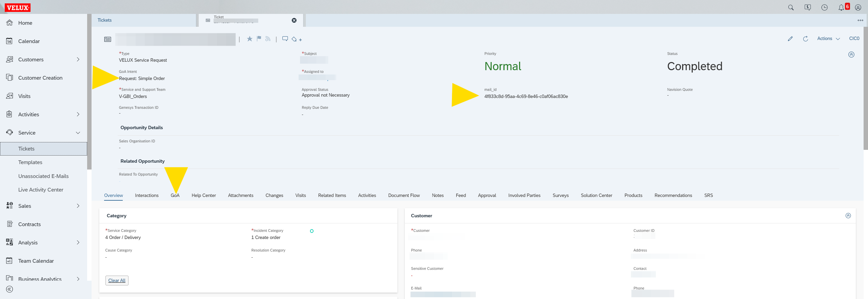Open the Solution Center tab

596,195
